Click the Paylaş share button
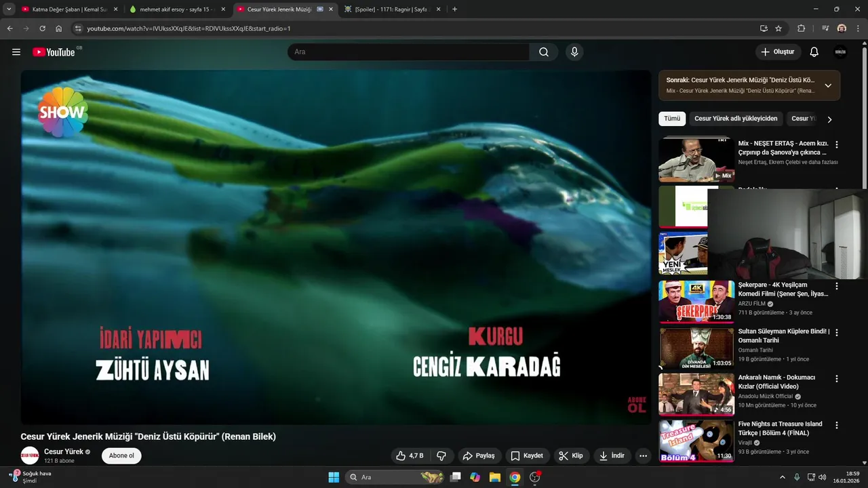Screen dimensions: 868x488 [x=479, y=455]
